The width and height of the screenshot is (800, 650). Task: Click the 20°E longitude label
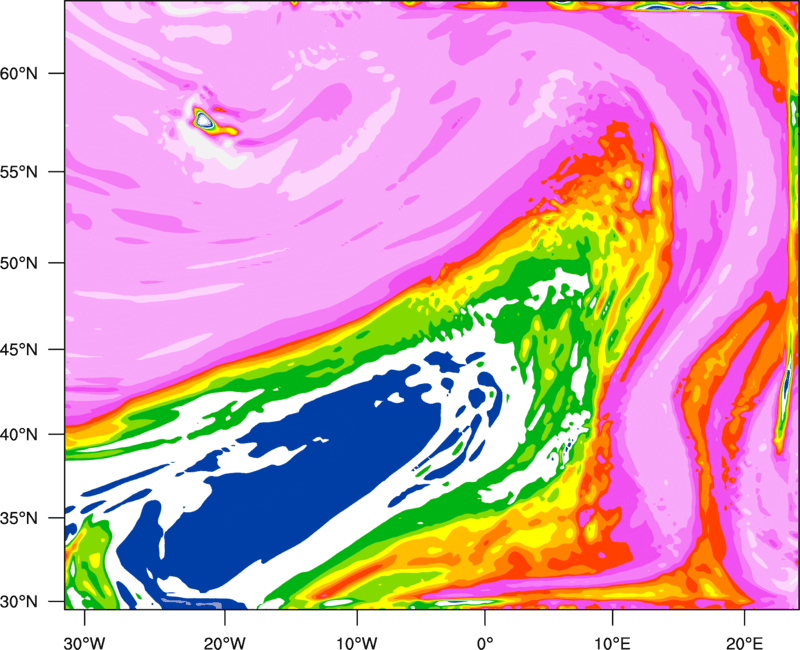pyautogui.click(x=744, y=643)
